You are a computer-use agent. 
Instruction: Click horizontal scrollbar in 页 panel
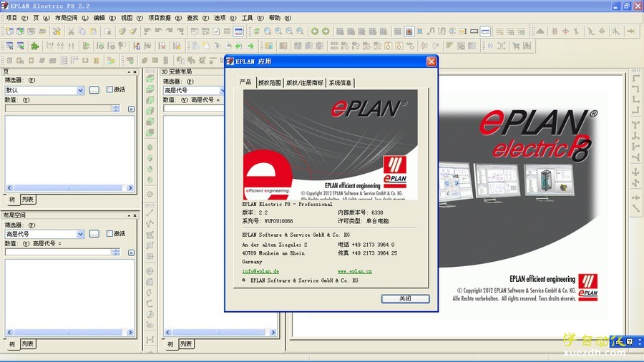[70, 188]
